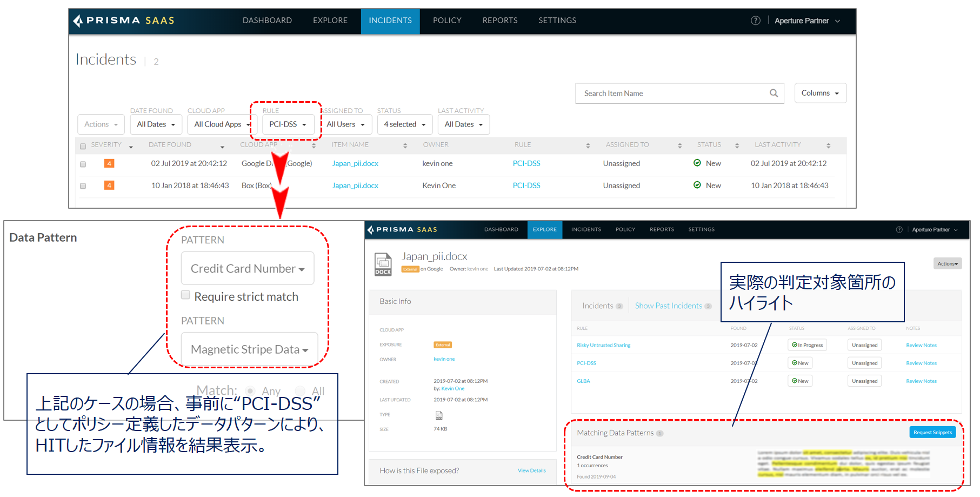Sort by Severity column arrow
This screenshot has height=497, width=980.
click(131, 146)
